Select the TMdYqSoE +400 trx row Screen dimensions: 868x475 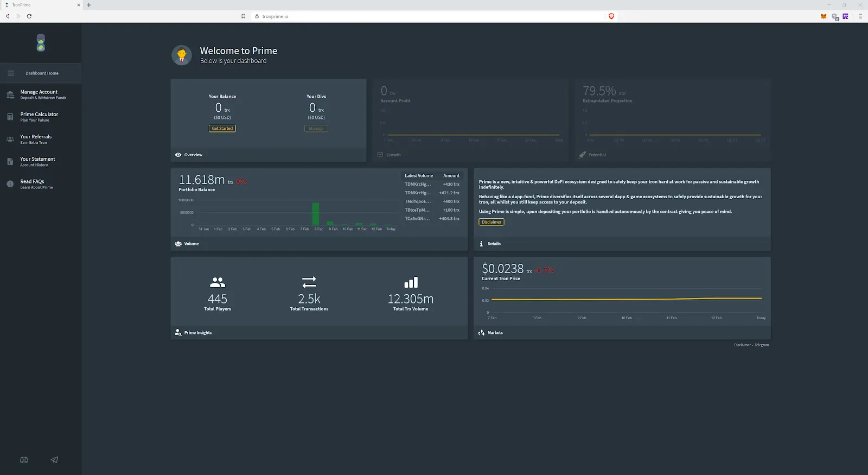432,201
